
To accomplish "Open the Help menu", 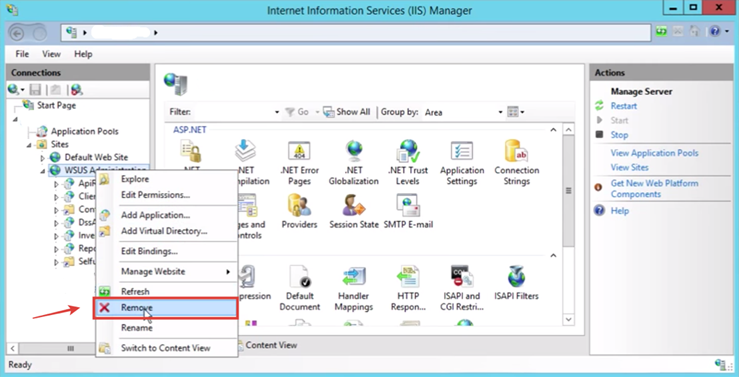I will (x=83, y=54).
